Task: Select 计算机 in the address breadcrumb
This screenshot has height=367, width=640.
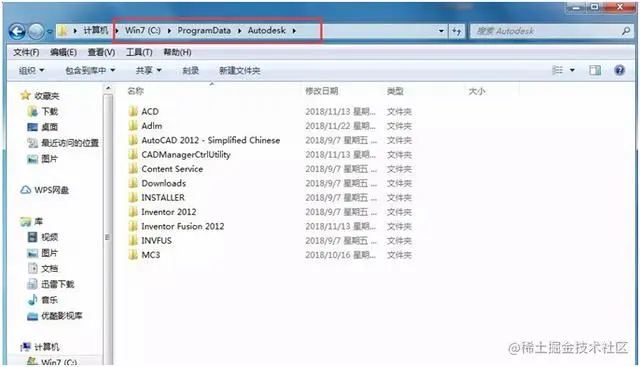Action: (96, 30)
